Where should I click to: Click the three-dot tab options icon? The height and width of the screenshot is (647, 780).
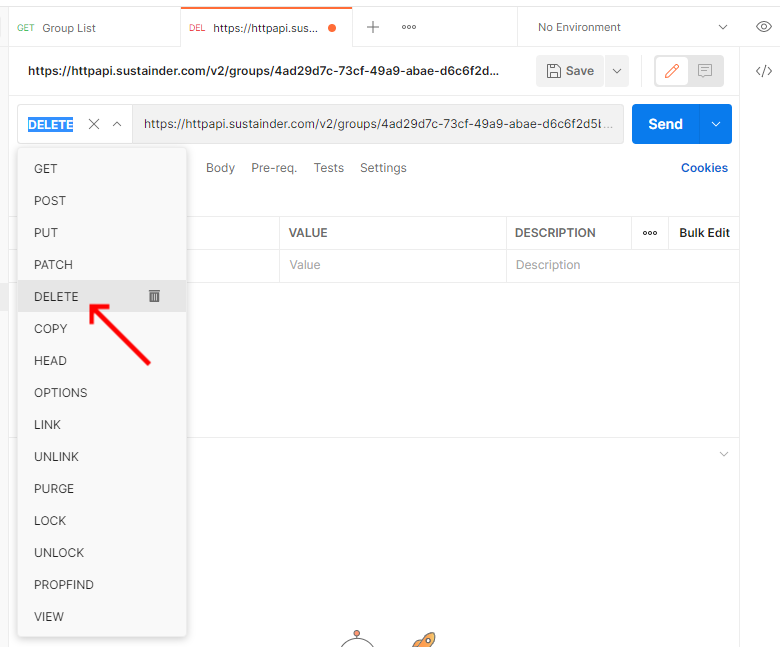tap(409, 27)
